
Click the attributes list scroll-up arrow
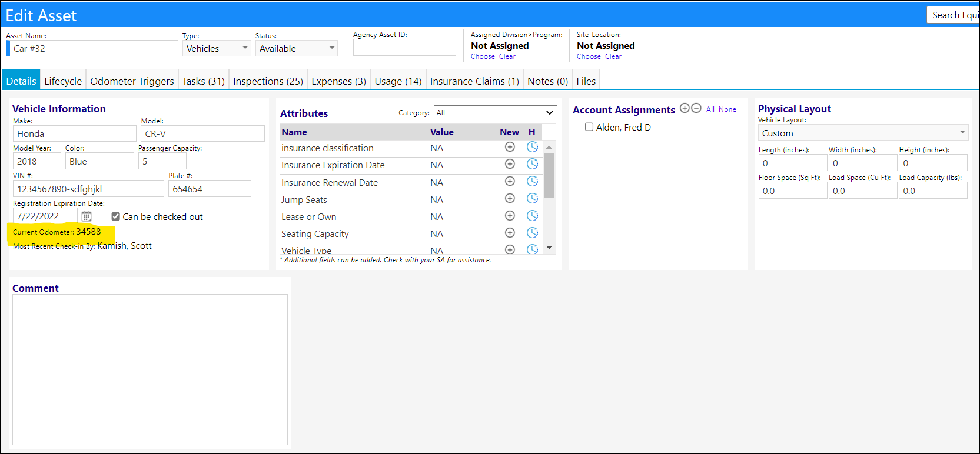[549, 147]
